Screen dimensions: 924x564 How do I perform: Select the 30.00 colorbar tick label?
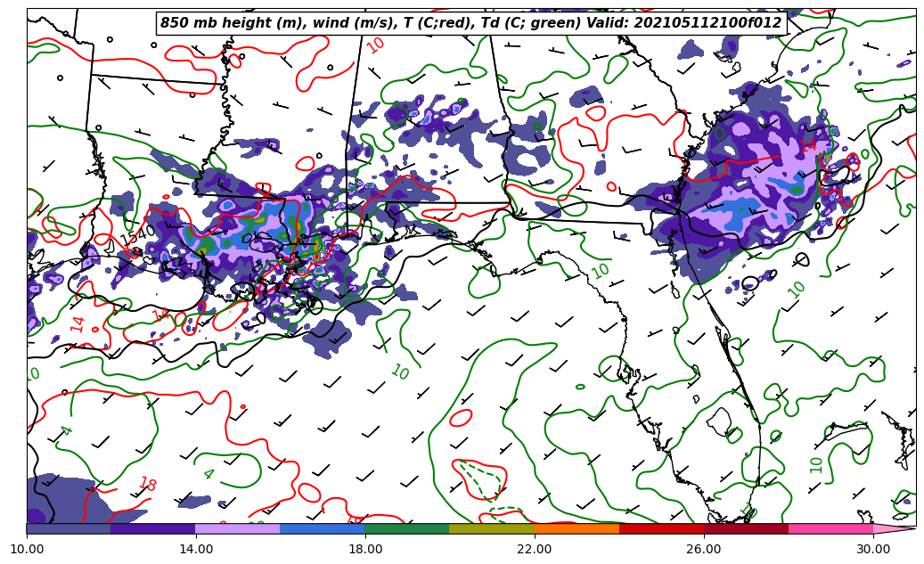tap(873, 550)
